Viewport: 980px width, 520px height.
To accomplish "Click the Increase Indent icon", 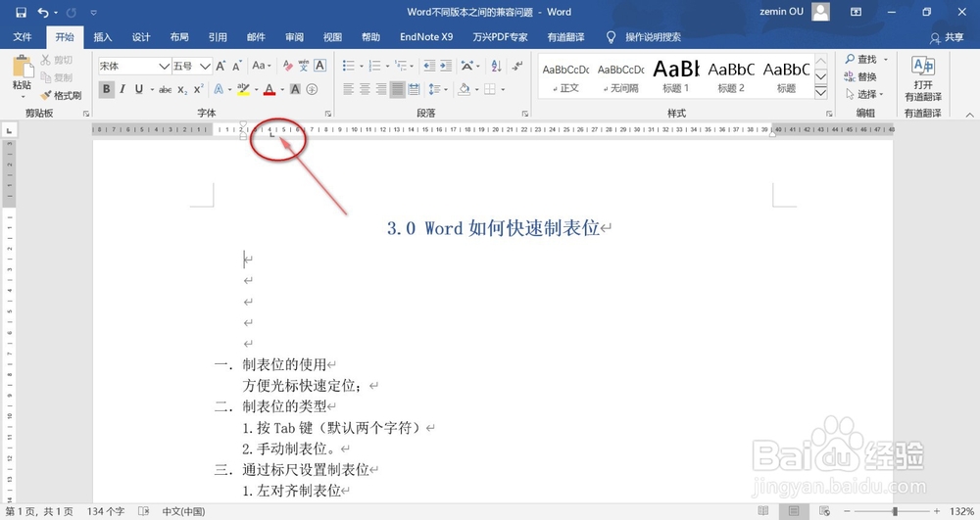I will pos(446,66).
